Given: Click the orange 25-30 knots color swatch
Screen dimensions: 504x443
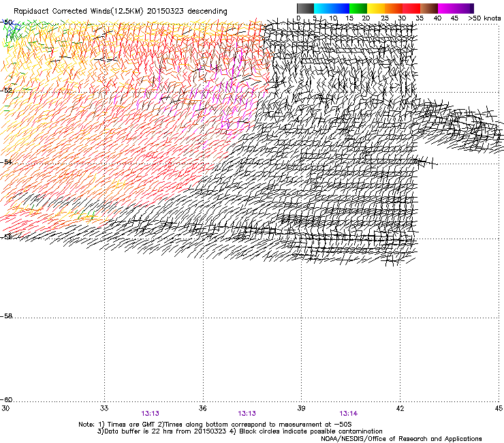Looking at the screenshot, I should [x=394, y=8].
